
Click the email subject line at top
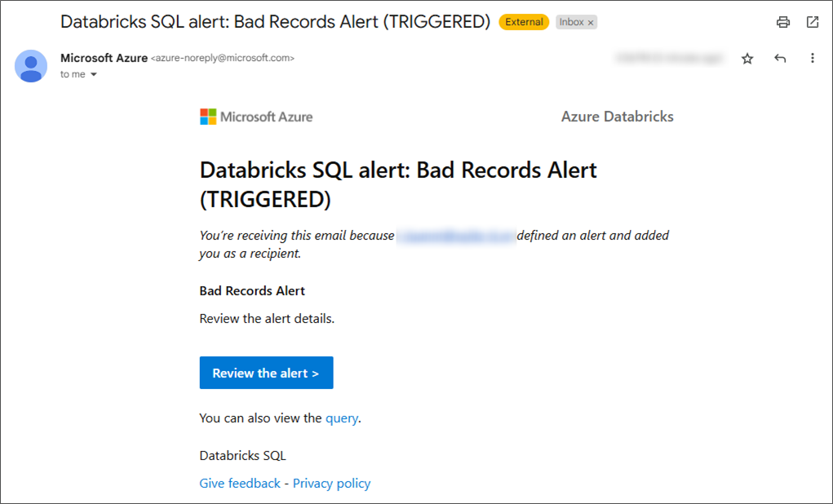point(275,22)
